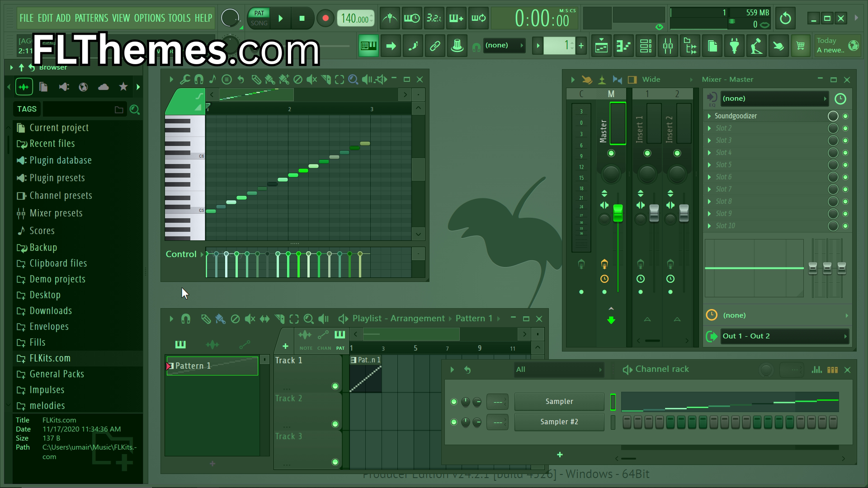Open piano roll wrench tools menu
Viewport: 868px width, 488px height.
click(x=185, y=80)
